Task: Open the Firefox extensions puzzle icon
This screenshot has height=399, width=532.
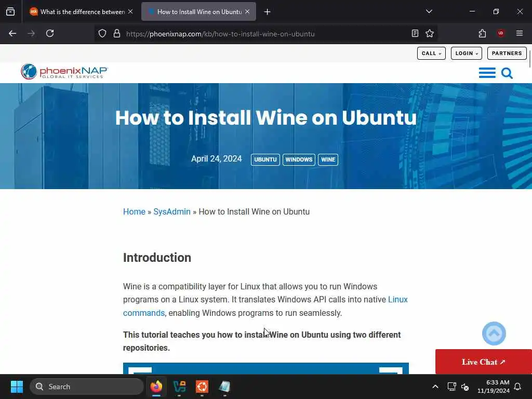Action: (482, 33)
